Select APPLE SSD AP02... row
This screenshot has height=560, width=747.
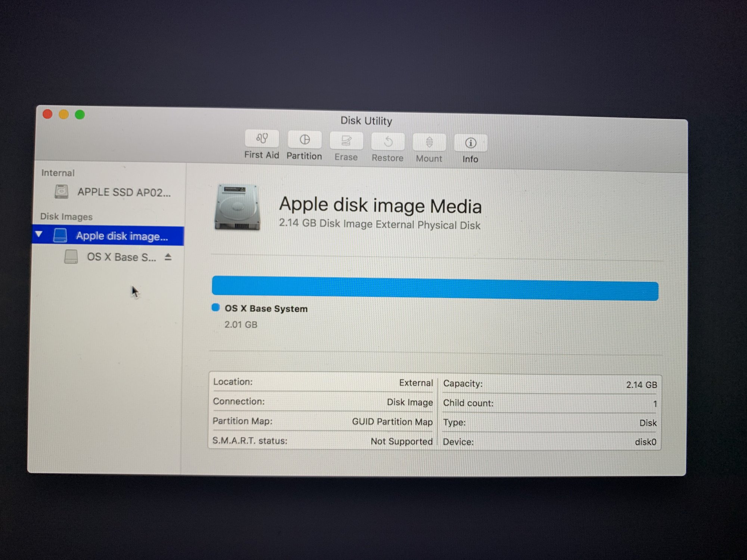pyautogui.click(x=109, y=192)
